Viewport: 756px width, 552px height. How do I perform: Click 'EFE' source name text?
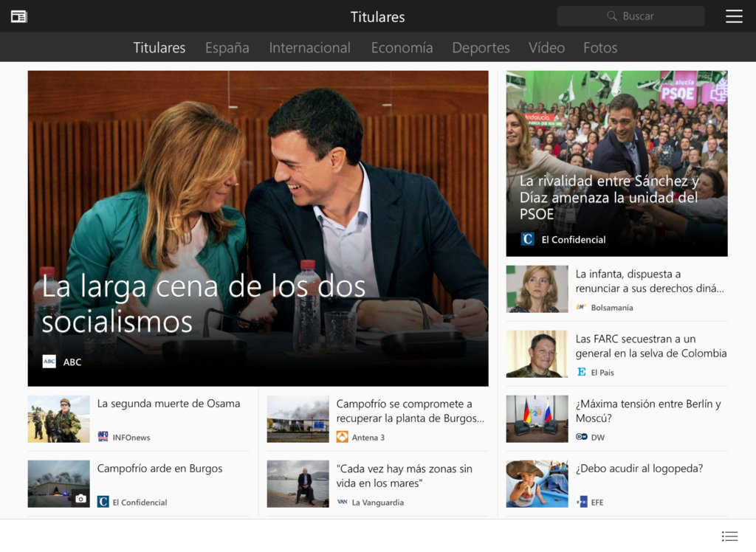[597, 503]
